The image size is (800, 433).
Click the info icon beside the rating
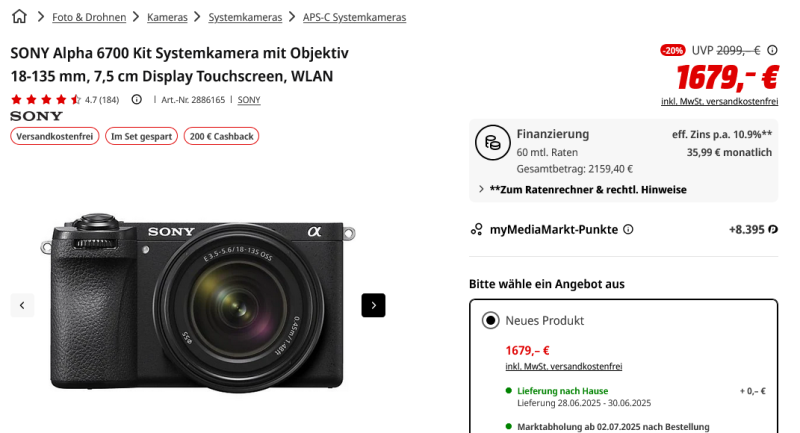coord(137,99)
